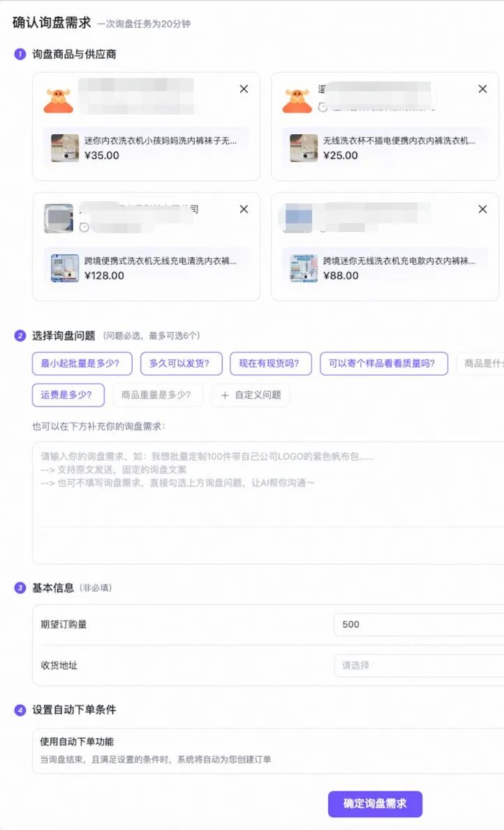Click the clock icon on the ¥128.00 supplier card
This screenshot has width=504, height=830.
click(84, 228)
